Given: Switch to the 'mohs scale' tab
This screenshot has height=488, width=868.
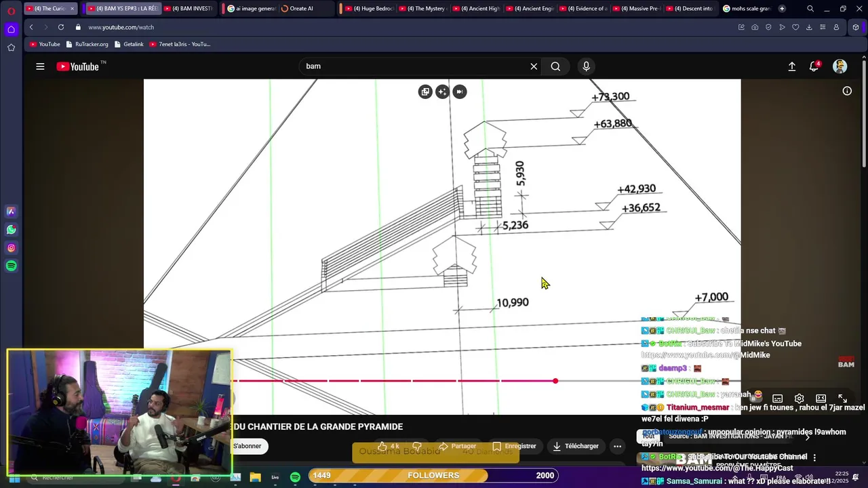Looking at the screenshot, I should 746,9.
